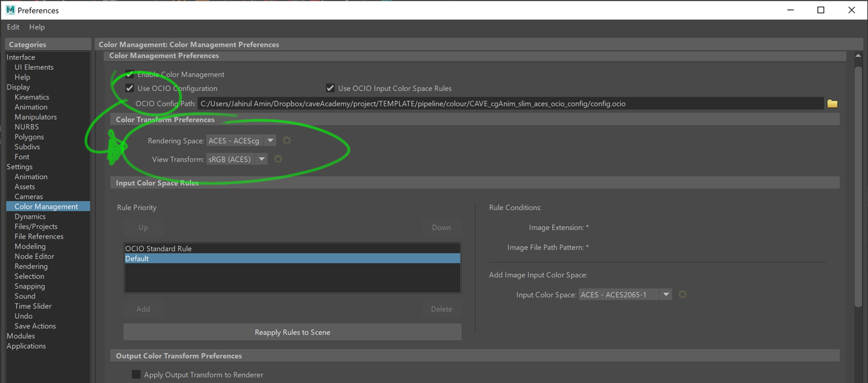
Task: Select Time Slider category
Action: [x=33, y=306]
